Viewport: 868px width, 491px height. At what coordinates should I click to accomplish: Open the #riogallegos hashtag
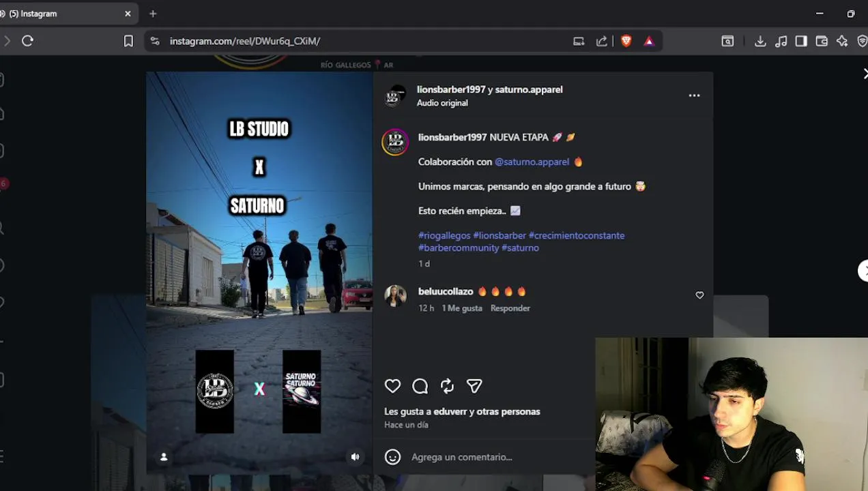(x=444, y=235)
